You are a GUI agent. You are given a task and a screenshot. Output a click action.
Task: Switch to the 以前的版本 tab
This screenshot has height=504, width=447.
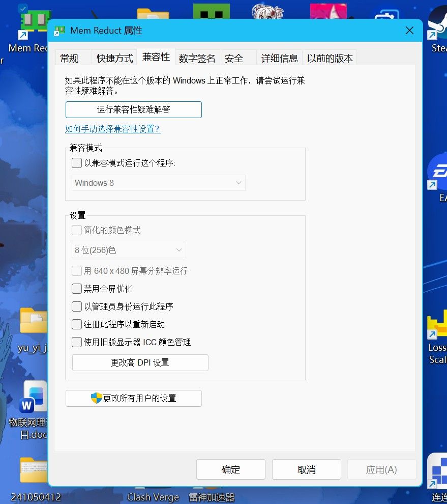tap(330, 58)
